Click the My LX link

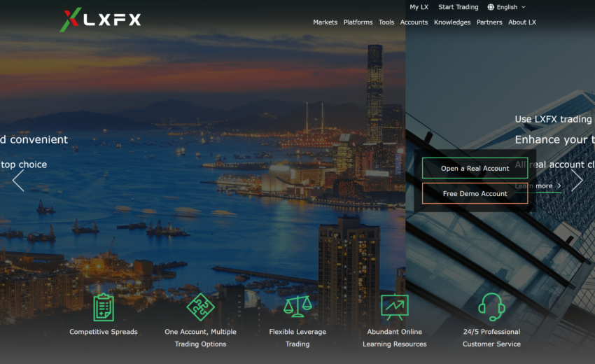point(419,7)
